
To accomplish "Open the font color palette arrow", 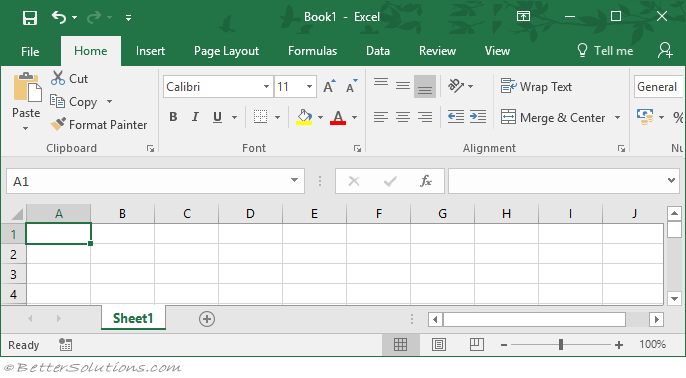I will 354,117.
